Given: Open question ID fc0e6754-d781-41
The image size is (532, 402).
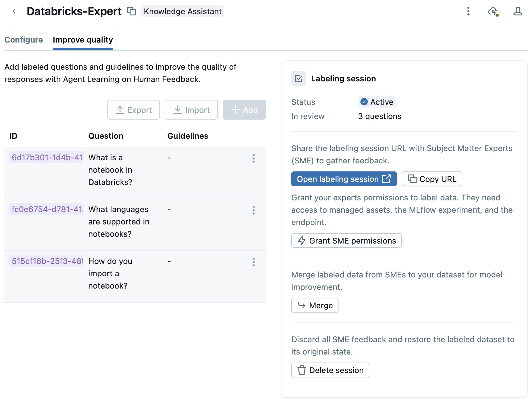Looking at the screenshot, I should pos(47,209).
